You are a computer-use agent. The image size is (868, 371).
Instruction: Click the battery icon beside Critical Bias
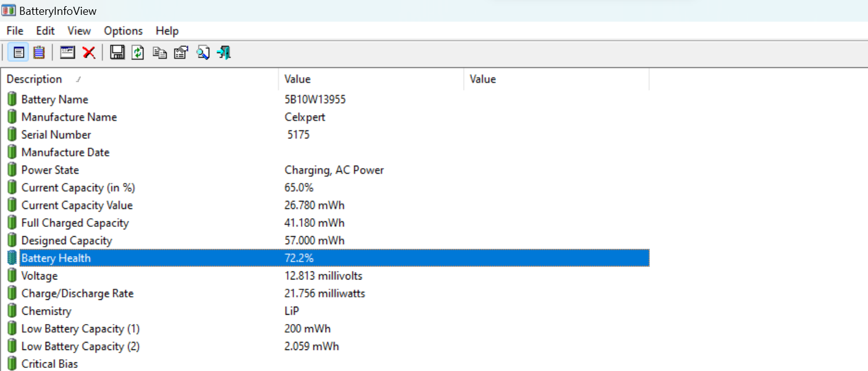(12, 364)
